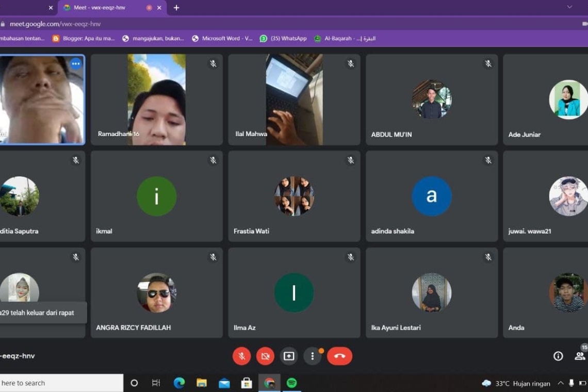Unmute your microphone in the call controls
This screenshot has height=392, width=588.
pyautogui.click(x=241, y=356)
